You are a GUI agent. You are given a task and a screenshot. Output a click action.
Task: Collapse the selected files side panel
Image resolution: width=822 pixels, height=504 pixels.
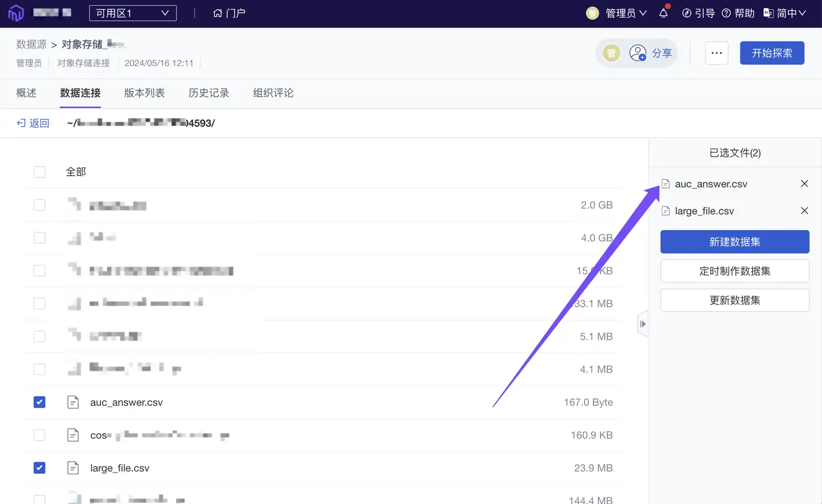pyautogui.click(x=643, y=324)
